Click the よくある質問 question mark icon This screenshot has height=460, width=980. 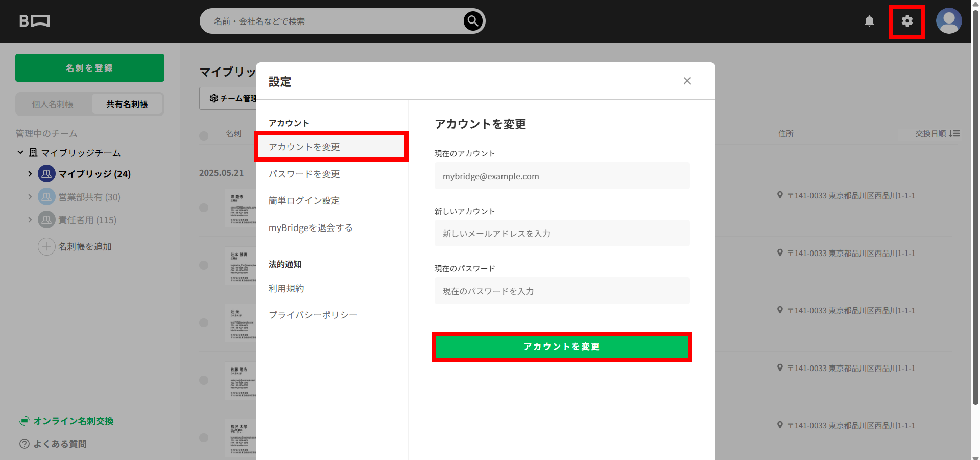tap(24, 444)
